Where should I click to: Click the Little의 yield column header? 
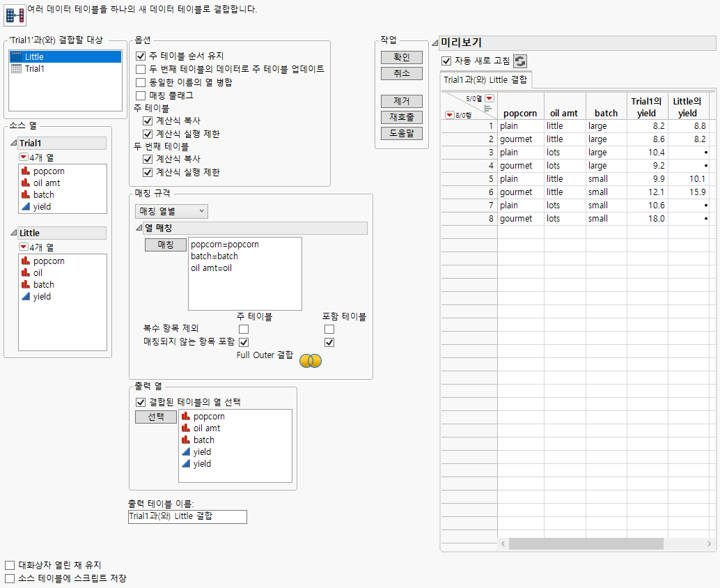(x=687, y=107)
